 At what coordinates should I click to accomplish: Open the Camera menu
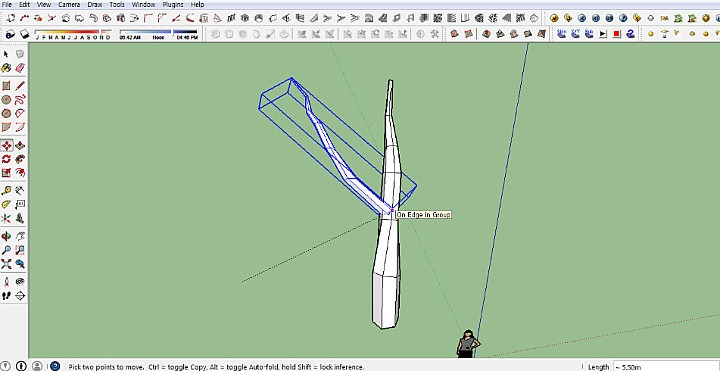click(69, 5)
